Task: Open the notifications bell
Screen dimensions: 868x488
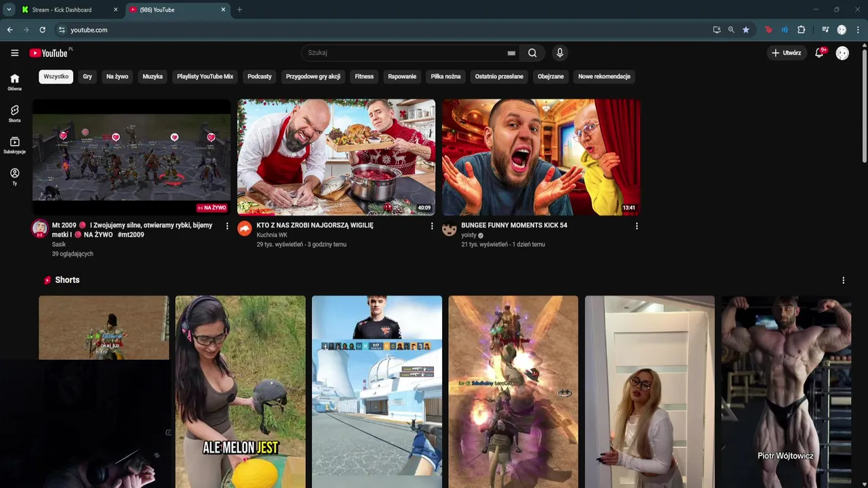Action: click(x=819, y=53)
